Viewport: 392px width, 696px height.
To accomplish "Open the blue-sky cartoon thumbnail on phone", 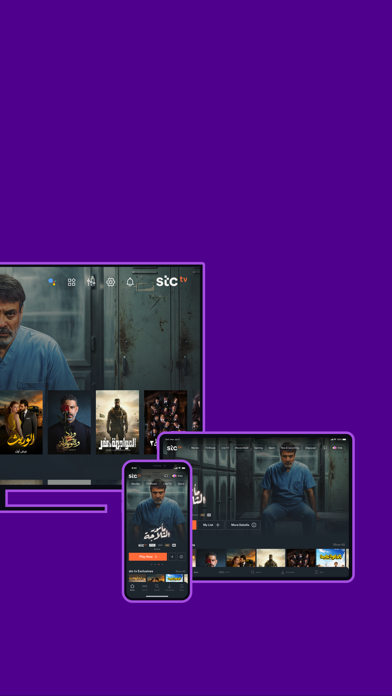I will pos(174,578).
